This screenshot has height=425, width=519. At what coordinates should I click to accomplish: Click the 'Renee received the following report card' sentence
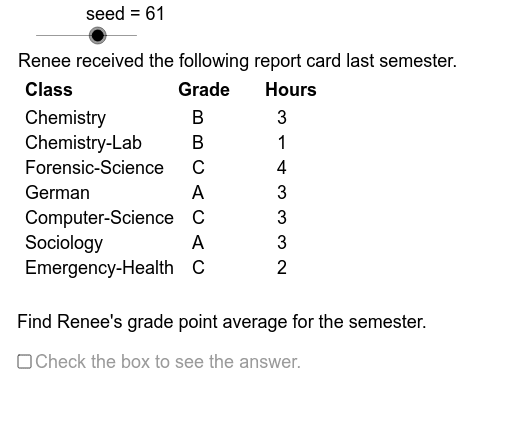click(x=237, y=61)
